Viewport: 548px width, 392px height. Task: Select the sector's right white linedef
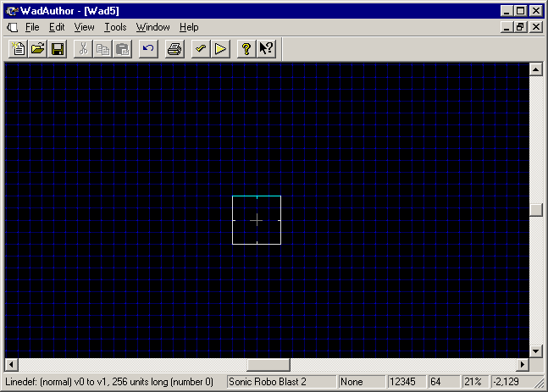point(280,220)
